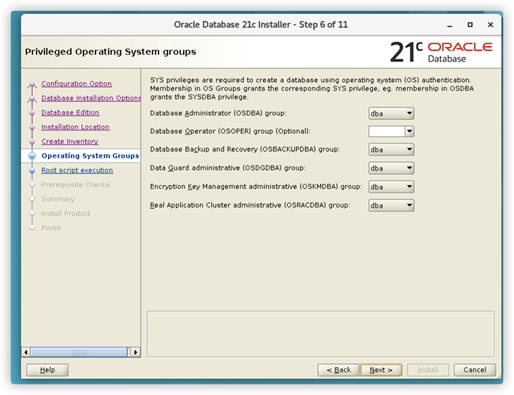Focus the empty OSOPER group text field
The width and height of the screenshot is (514, 395).
point(387,131)
